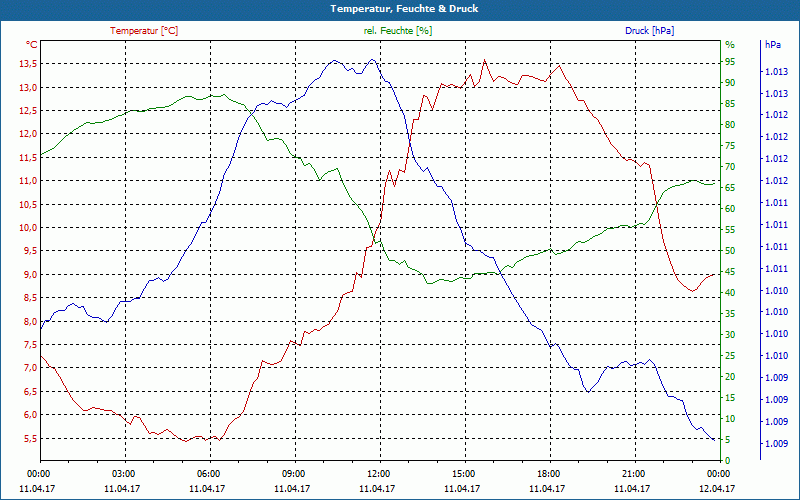The width and height of the screenshot is (800, 500).
Task: Select the '11.04.17' date beneath '03:00'
Action: [122, 489]
